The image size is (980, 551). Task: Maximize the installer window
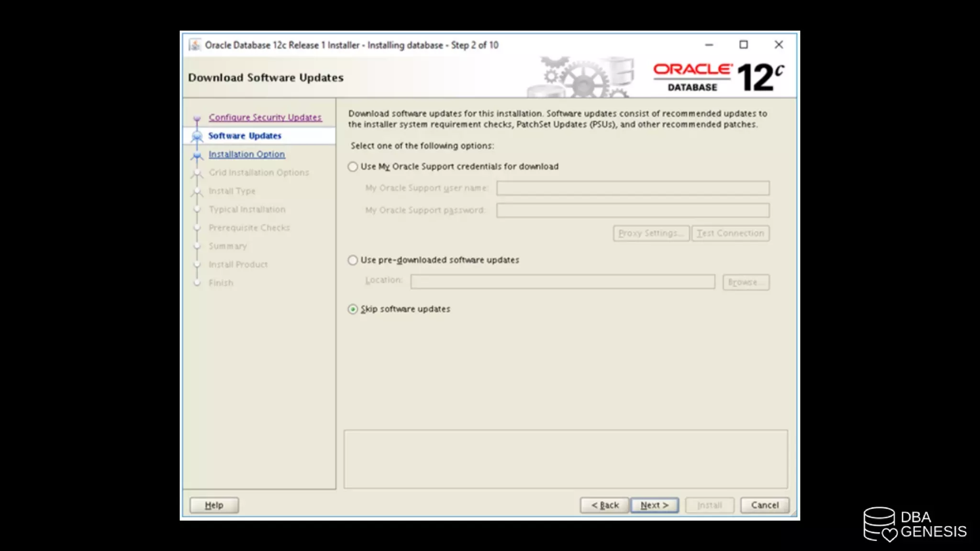[744, 45]
